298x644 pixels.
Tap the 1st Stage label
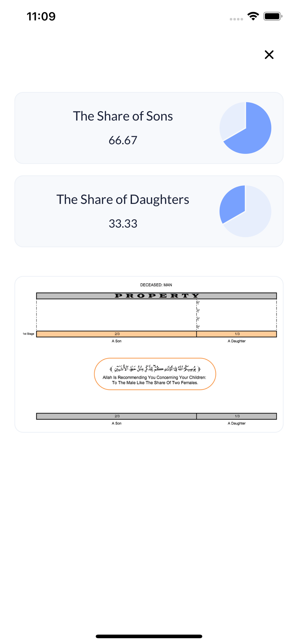click(x=28, y=334)
